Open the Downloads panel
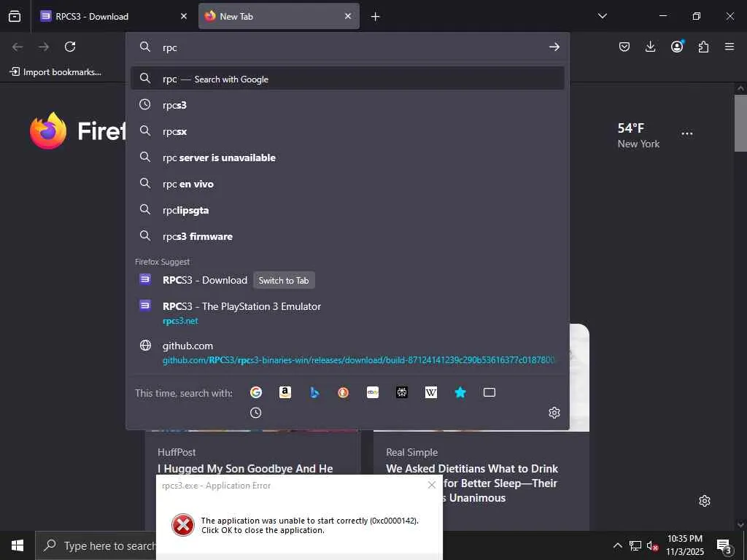The height and width of the screenshot is (560, 747). point(650,47)
